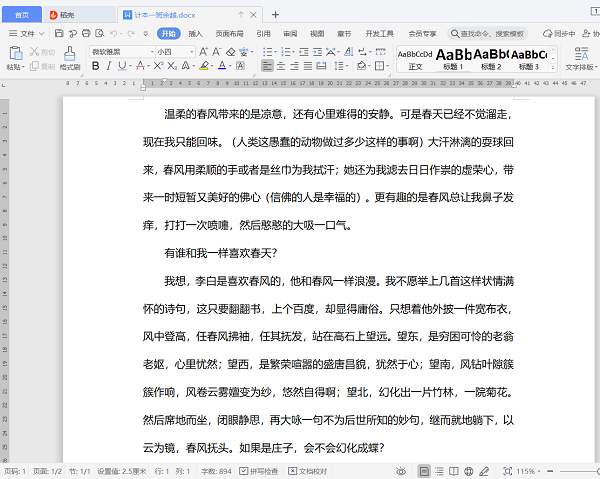
Task: Click the bulleted list icon
Action: click(x=267, y=50)
